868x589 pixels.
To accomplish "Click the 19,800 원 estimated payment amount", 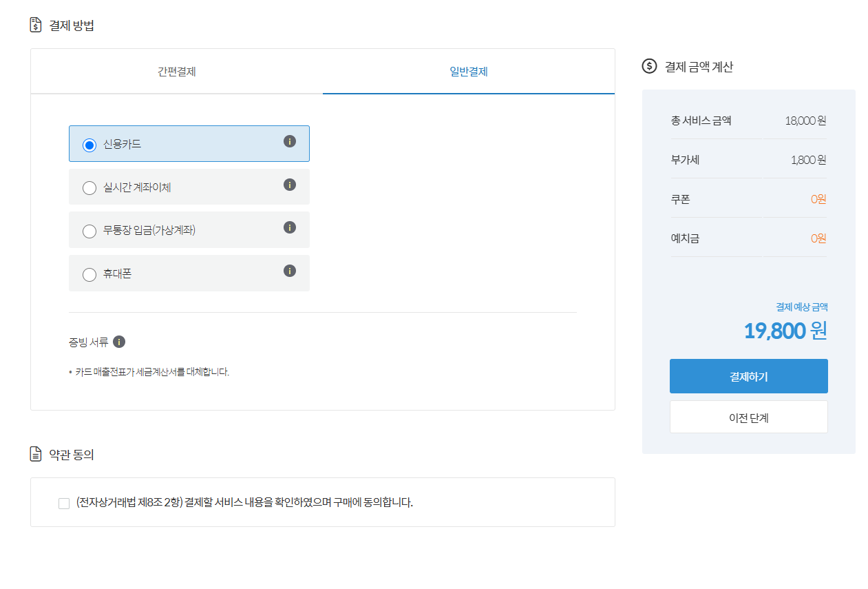I will (784, 331).
